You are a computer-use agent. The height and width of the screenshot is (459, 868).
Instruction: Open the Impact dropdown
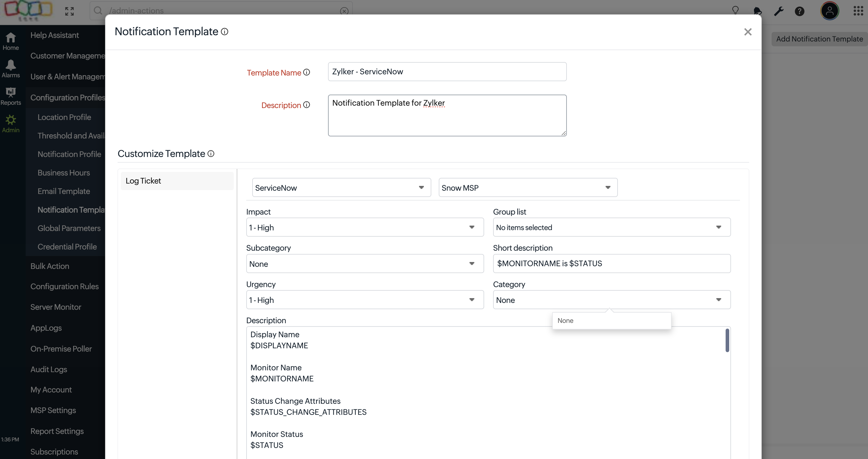365,227
